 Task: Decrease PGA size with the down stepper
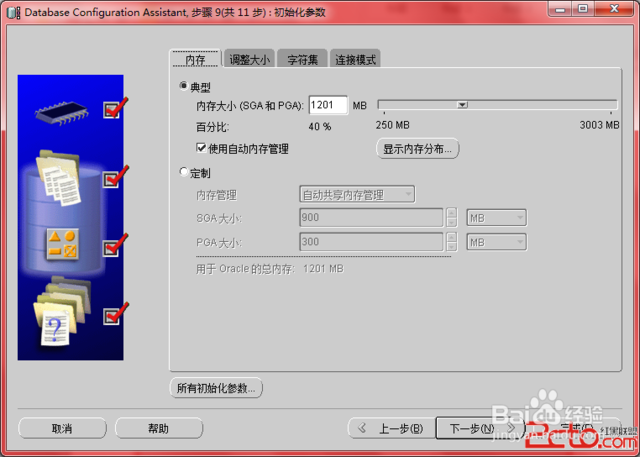pos(451,246)
